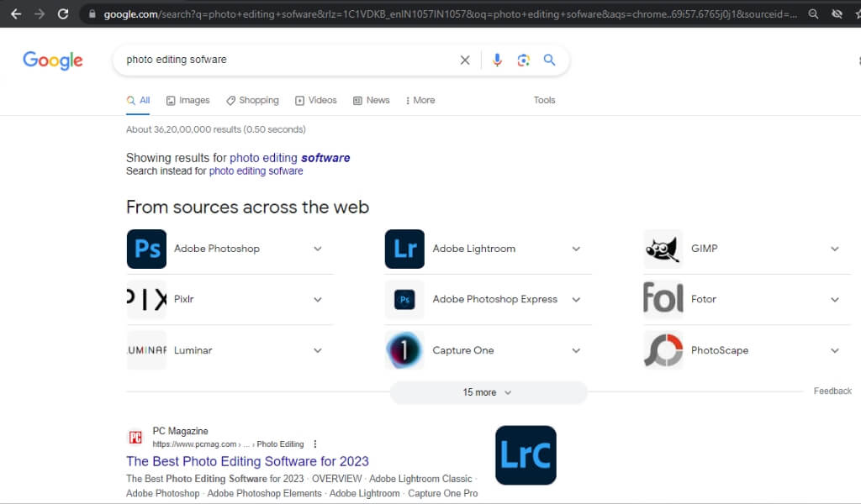Click the Feedback link
861x504 pixels.
832,391
